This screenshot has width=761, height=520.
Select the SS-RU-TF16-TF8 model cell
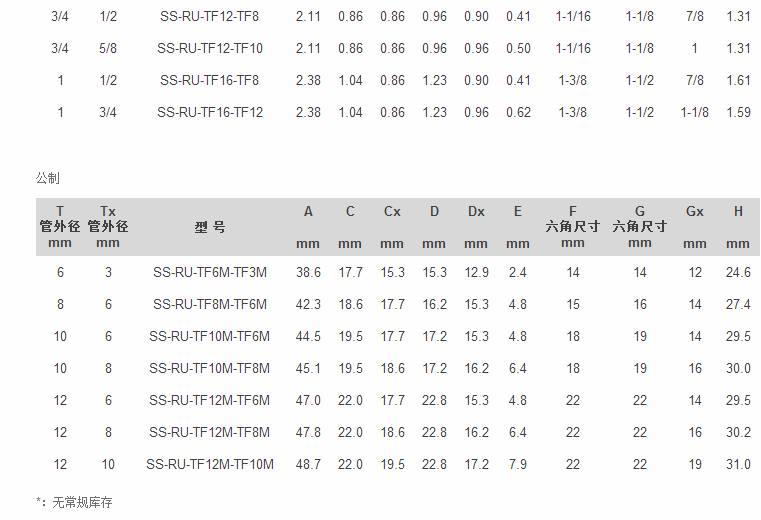click(210, 80)
